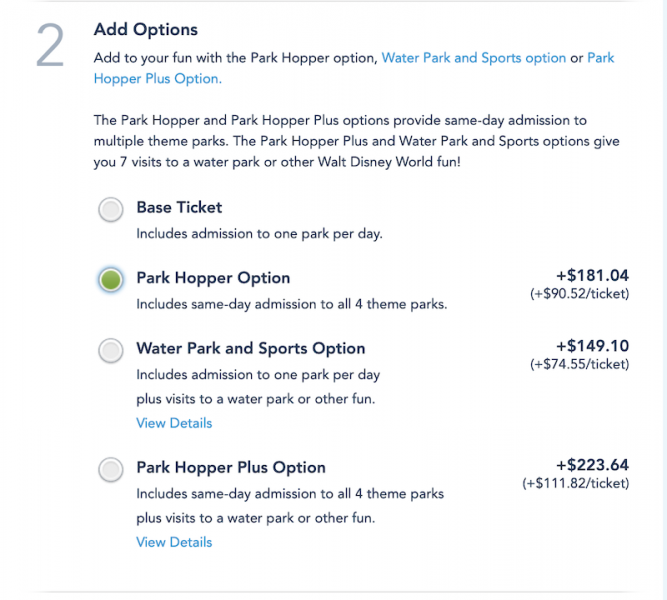
Task: View Details for Park Hopper Plus Option
Action: tap(174, 542)
